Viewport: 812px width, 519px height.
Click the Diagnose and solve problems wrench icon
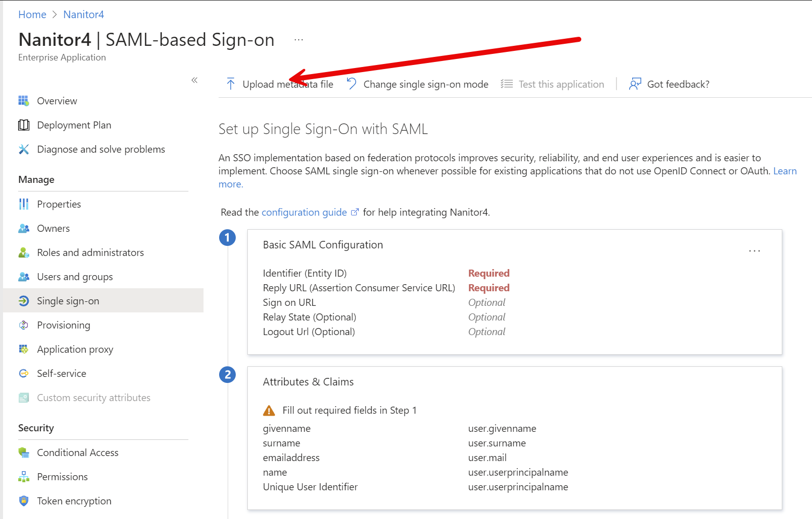click(x=24, y=149)
